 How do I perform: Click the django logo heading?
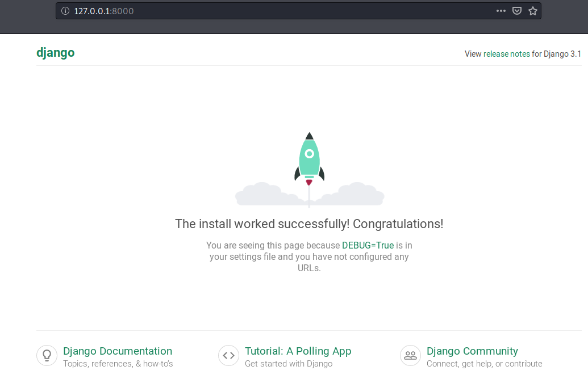(56, 53)
